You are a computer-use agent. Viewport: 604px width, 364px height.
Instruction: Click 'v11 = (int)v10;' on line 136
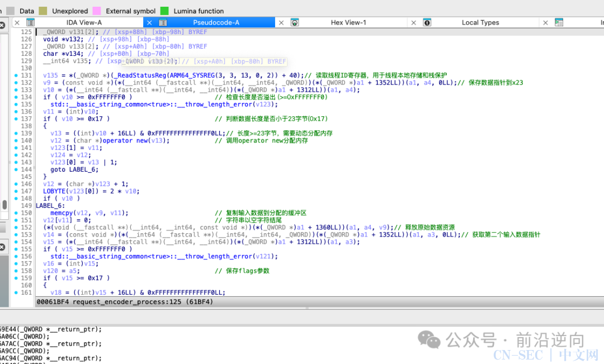click(71, 112)
